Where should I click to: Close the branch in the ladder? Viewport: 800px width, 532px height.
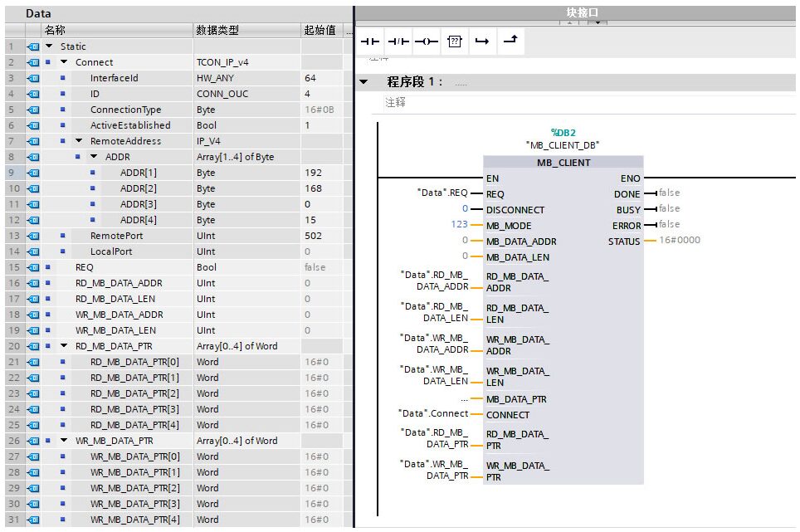510,41
